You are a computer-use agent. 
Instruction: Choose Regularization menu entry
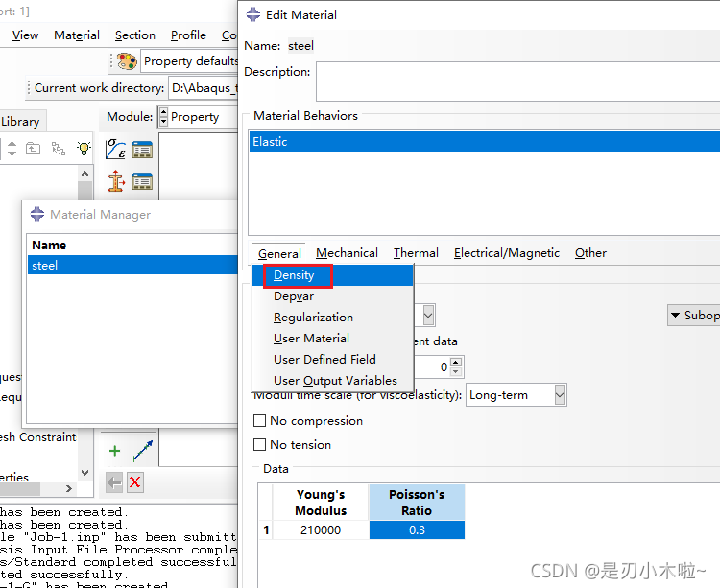point(333,318)
